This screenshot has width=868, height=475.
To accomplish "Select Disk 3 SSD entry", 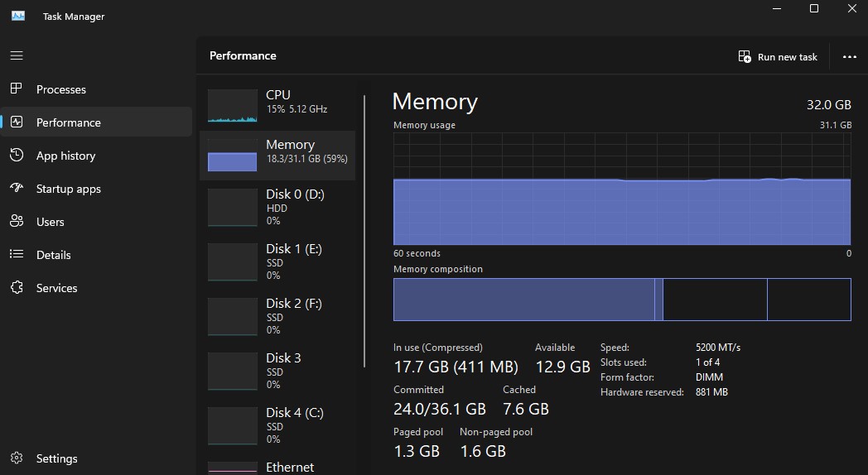I will tap(277, 372).
